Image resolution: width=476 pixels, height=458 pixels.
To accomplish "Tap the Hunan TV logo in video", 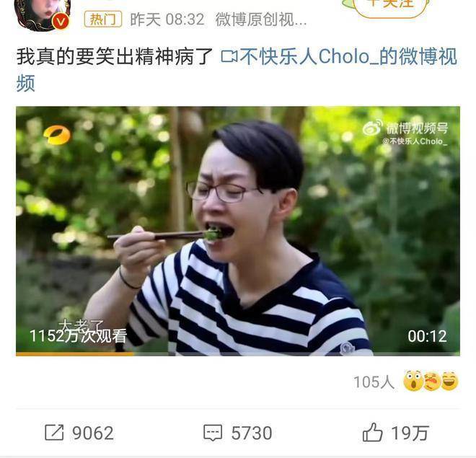I will [x=57, y=135].
